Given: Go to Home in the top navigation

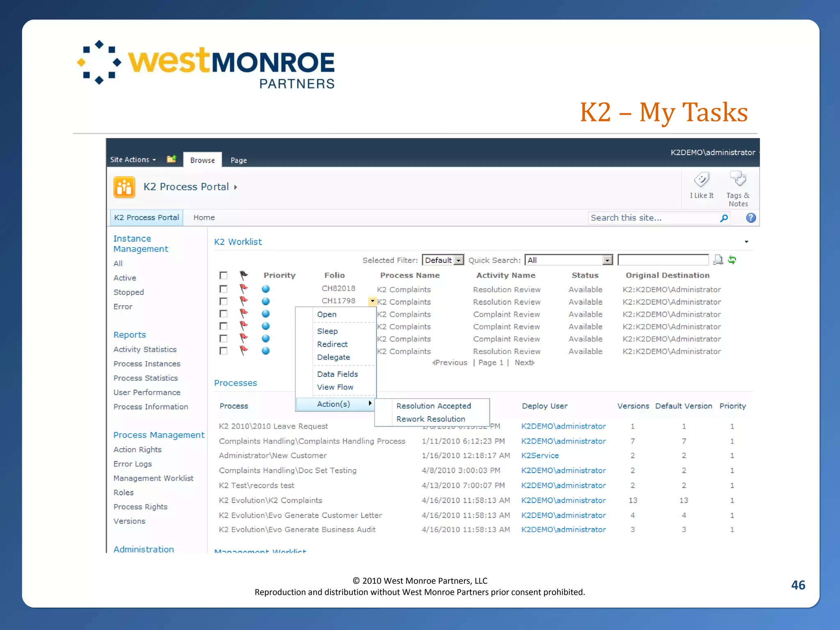Looking at the screenshot, I should tap(204, 217).
